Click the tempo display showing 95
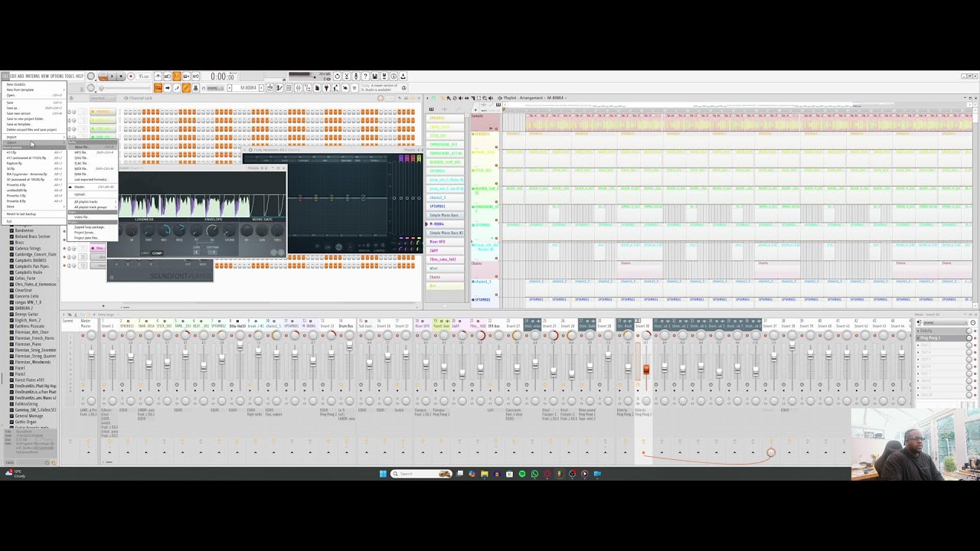980x551 pixels. (144, 76)
